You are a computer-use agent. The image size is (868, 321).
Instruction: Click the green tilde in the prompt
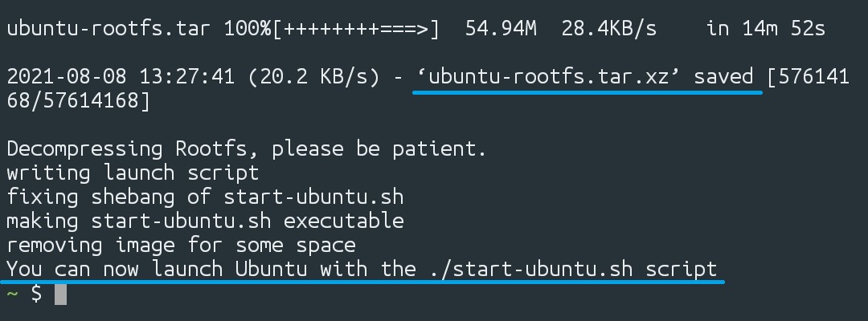pos(12,294)
